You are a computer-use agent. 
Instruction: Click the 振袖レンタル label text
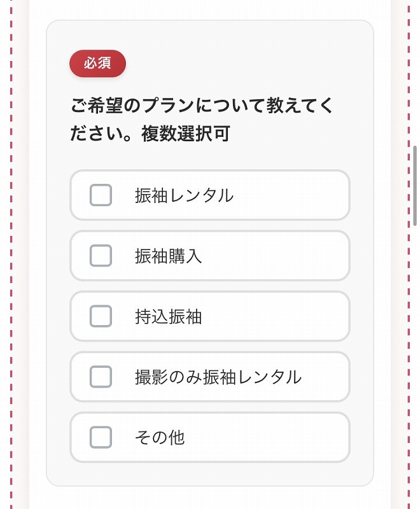184,196
